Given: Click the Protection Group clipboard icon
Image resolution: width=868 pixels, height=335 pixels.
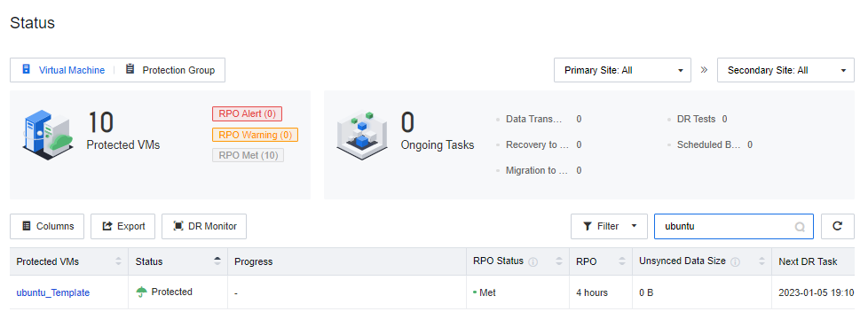Looking at the screenshot, I should coord(130,70).
